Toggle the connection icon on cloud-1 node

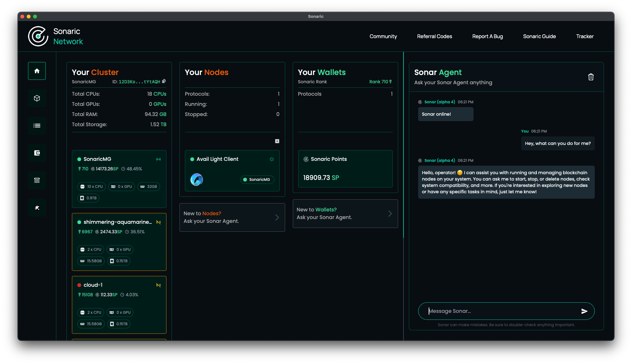(158, 285)
